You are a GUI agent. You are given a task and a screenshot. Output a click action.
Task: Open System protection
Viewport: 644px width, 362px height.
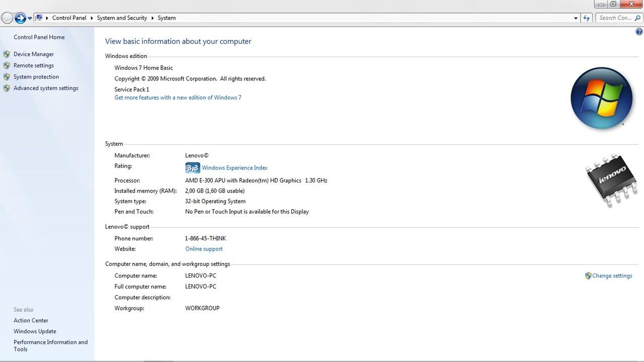pos(36,77)
